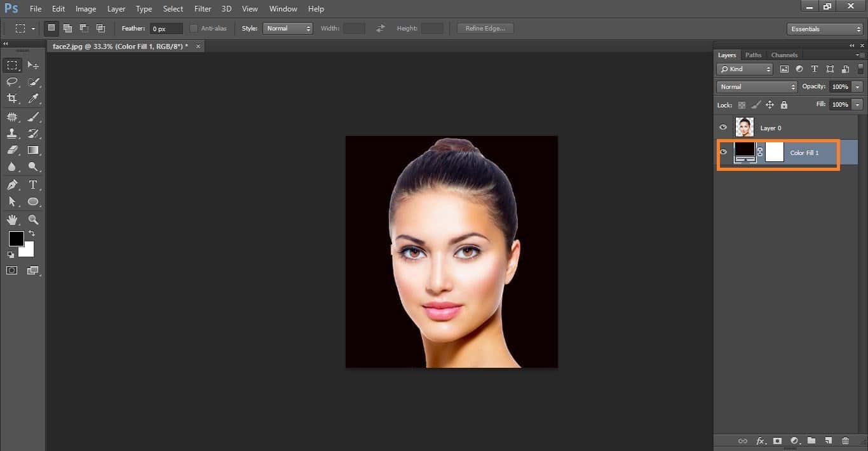Click the Create new layer icon
The image size is (868, 451).
pos(828,441)
